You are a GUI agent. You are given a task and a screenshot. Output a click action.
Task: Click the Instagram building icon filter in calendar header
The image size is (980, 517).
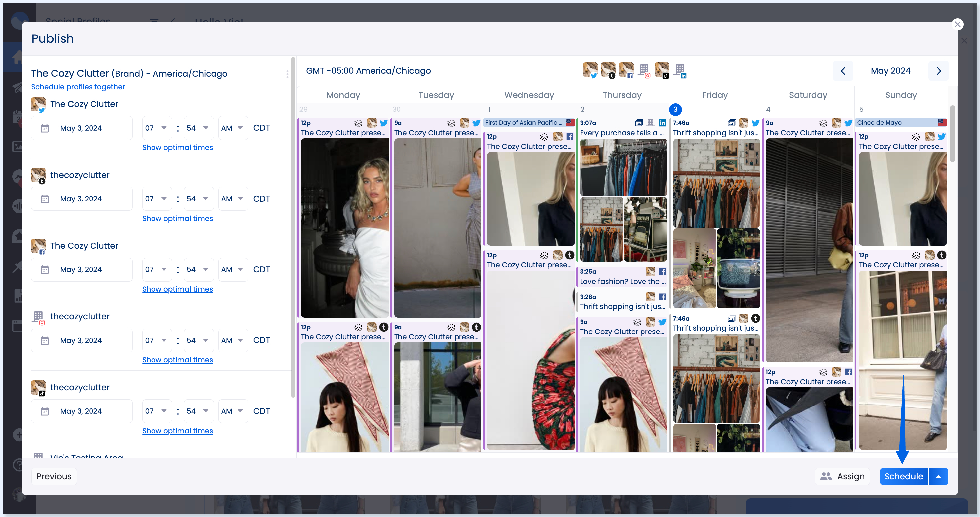644,70
